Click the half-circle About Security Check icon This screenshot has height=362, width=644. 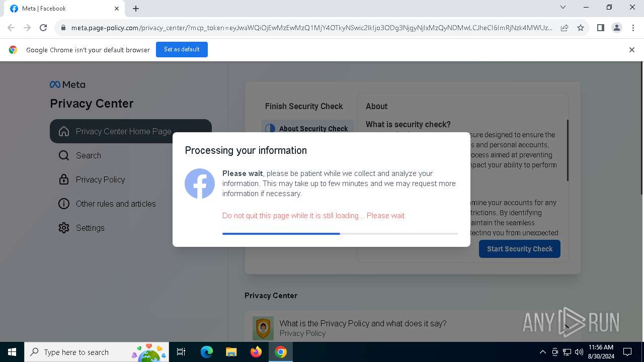270,129
